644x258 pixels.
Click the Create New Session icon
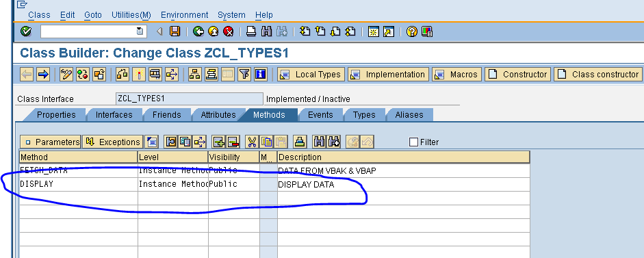374,31
